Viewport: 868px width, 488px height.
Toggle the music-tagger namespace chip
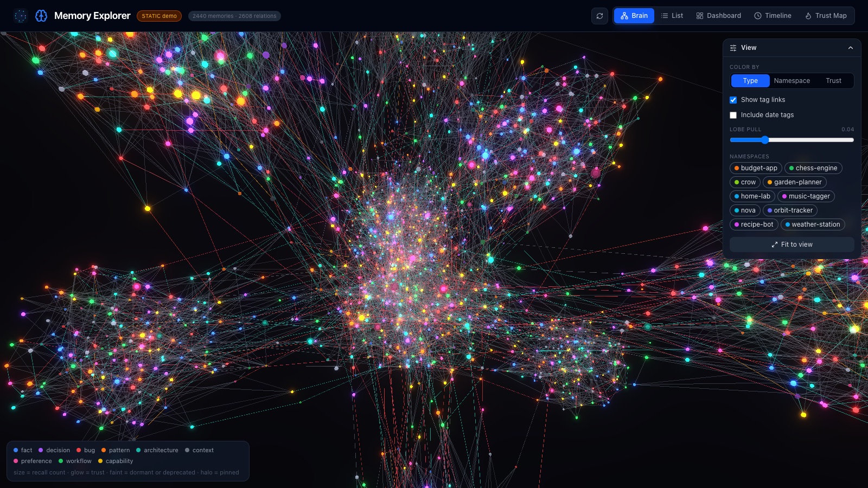tap(806, 196)
